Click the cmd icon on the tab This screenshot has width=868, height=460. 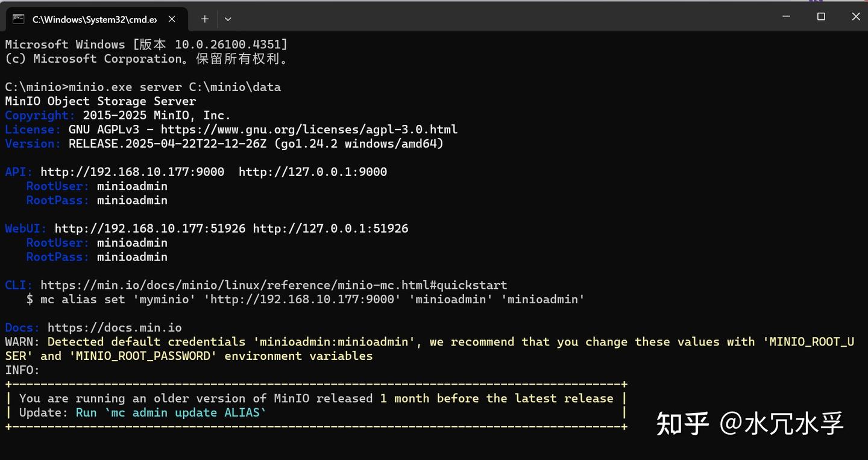[19, 19]
